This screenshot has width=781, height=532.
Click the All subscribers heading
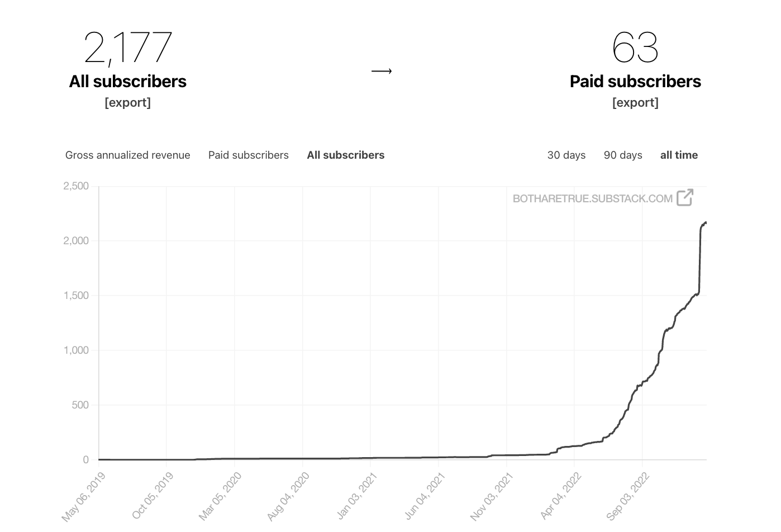[x=128, y=81]
